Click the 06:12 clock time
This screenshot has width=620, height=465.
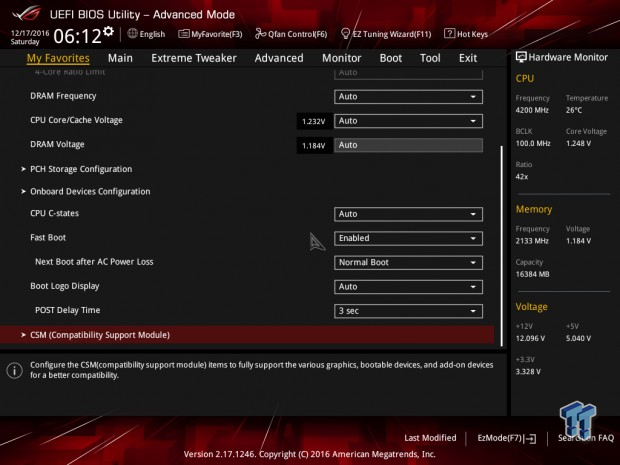(78, 36)
